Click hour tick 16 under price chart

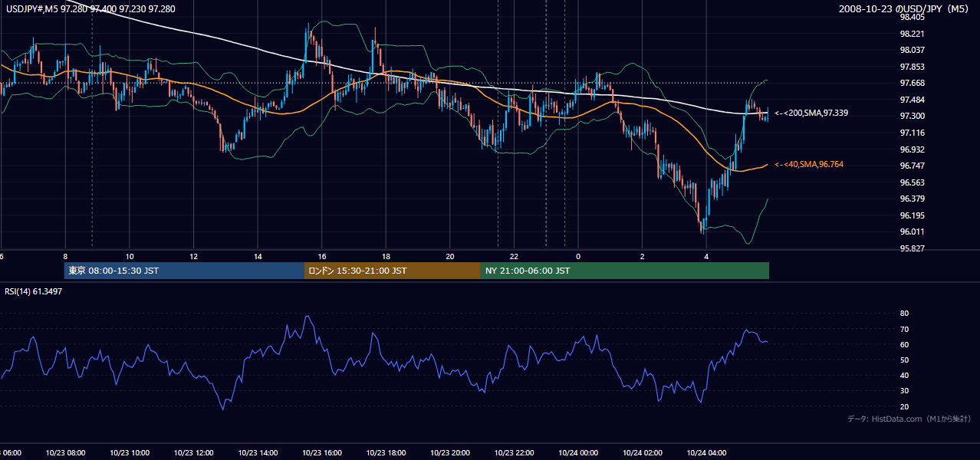coord(322,256)
